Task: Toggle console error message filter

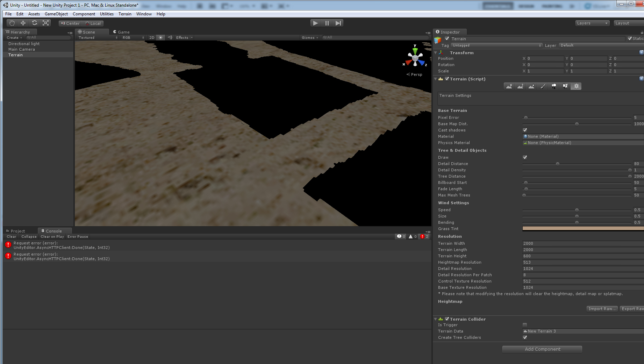Action: [x=424, y=237]
